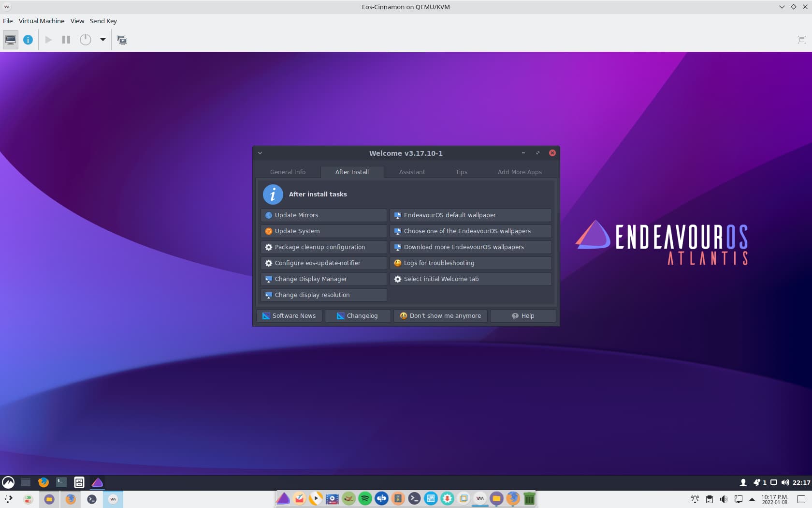Open Software News
812x508 pixels.
pos(289,316)
